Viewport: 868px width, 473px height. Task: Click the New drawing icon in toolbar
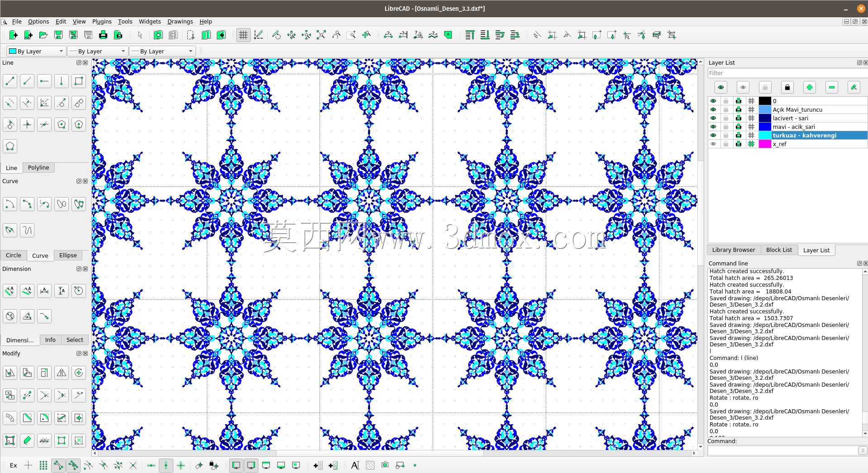click(x=13, y=35)
